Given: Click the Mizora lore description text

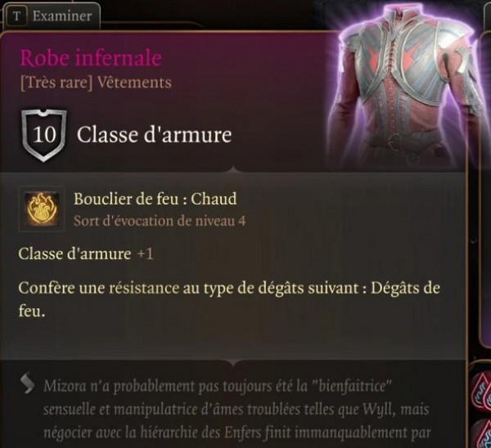Looking at the screenshot, I should click(237, 410).
